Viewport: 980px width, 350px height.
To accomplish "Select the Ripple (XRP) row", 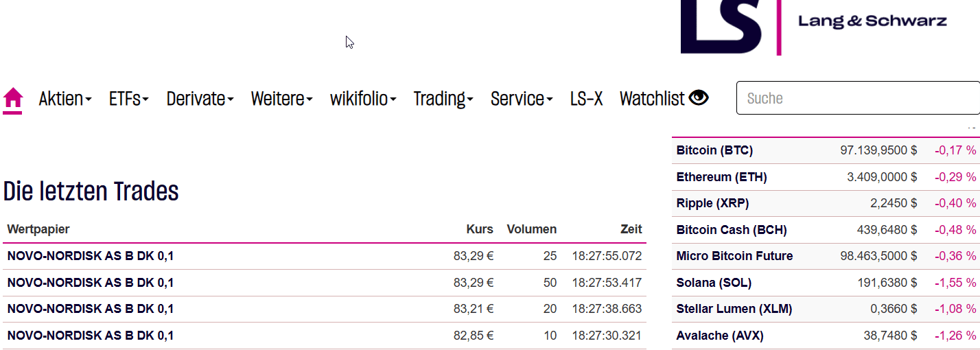I will (x=712, y=203).
